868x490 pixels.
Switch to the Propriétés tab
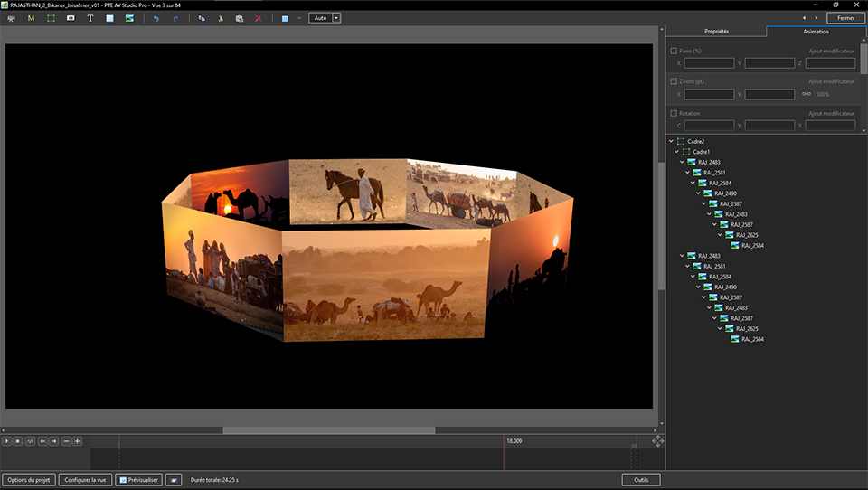tap(716, 32)
